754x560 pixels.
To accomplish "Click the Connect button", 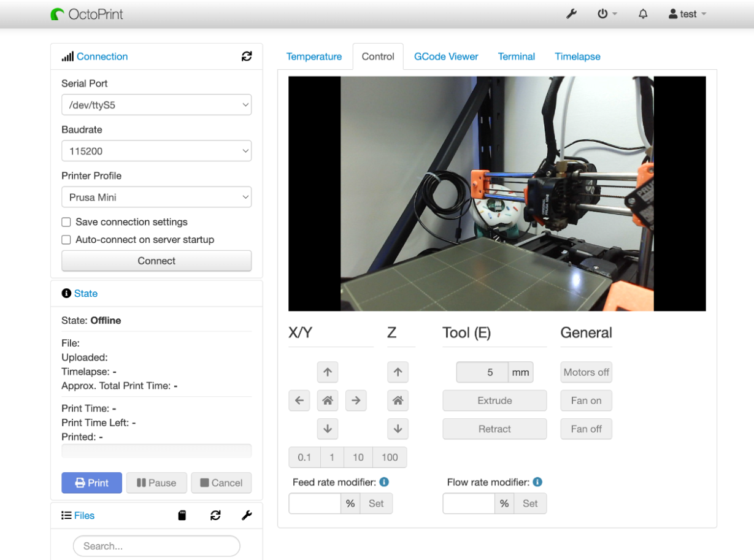I will pyautogui.click(x=156, y=261).
